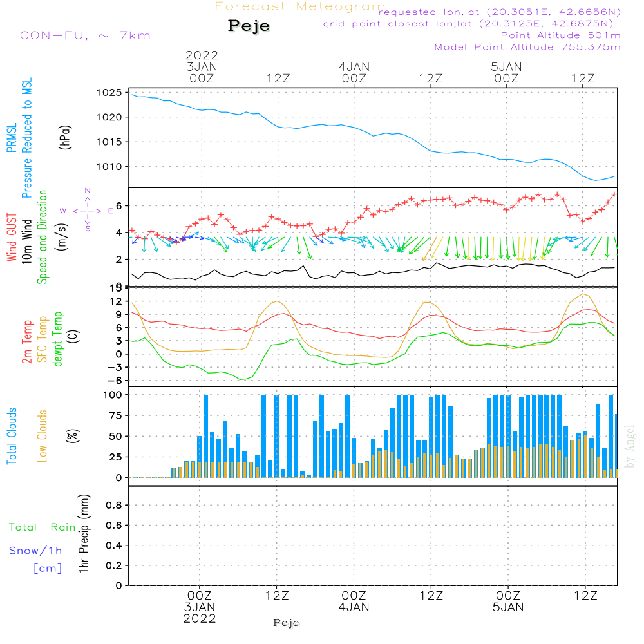
Task: Click the 75 on the cloud axis
Action: point(115,415)
